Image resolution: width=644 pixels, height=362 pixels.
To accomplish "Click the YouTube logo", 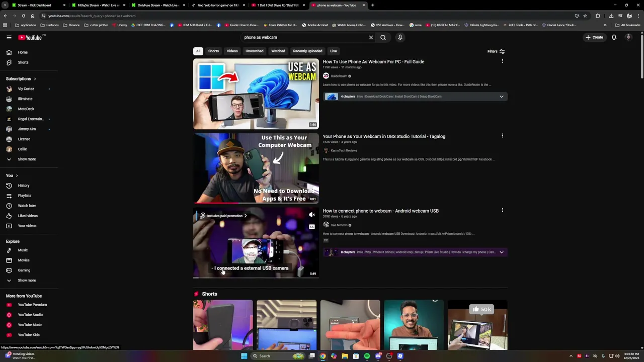I will (x=31, y=37).
